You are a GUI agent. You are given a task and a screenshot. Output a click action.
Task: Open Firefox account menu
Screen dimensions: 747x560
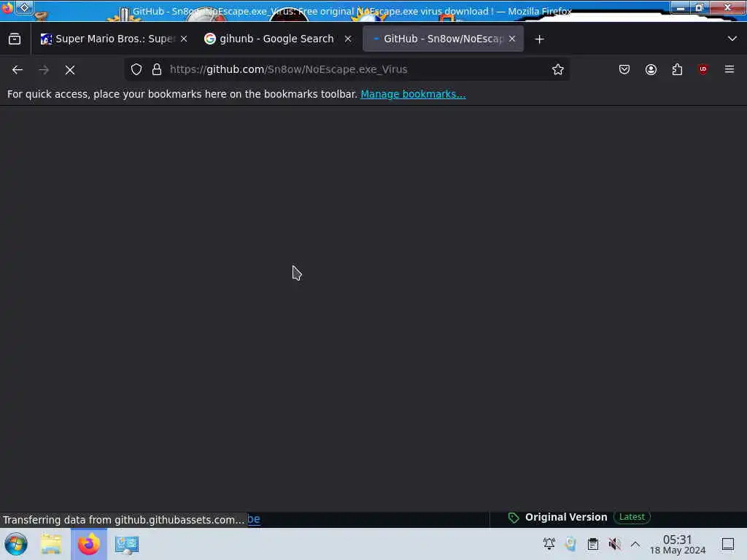[651, 69]
